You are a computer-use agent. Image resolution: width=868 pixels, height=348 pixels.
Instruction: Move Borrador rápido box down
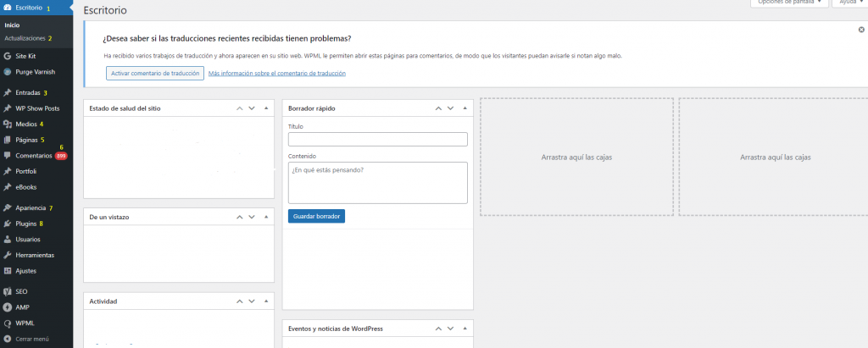(x=451, y=108)
